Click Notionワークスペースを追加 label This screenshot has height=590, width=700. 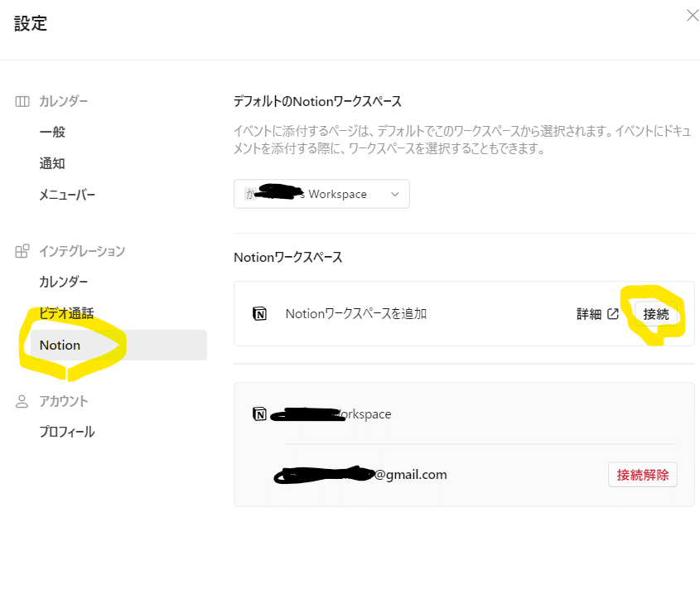pyautogui.click(x=356, y=314)
